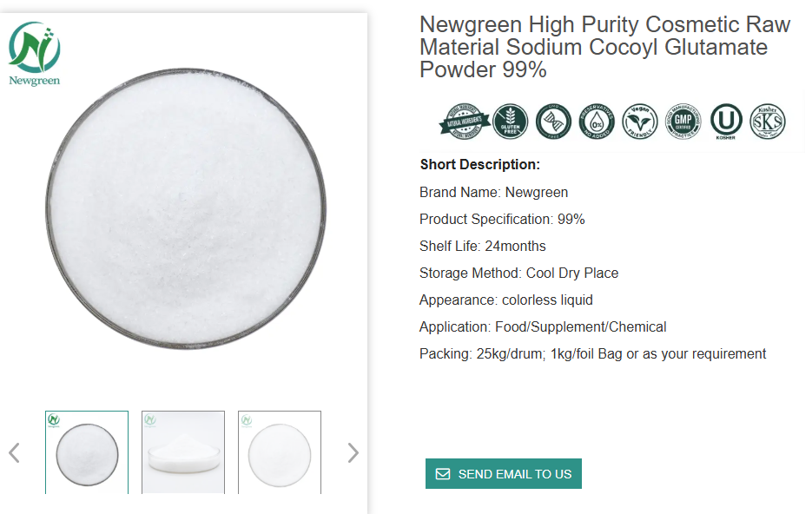Click the Vegan Friendly badge
Screen dimensions: 812x514
click(640, 122)
